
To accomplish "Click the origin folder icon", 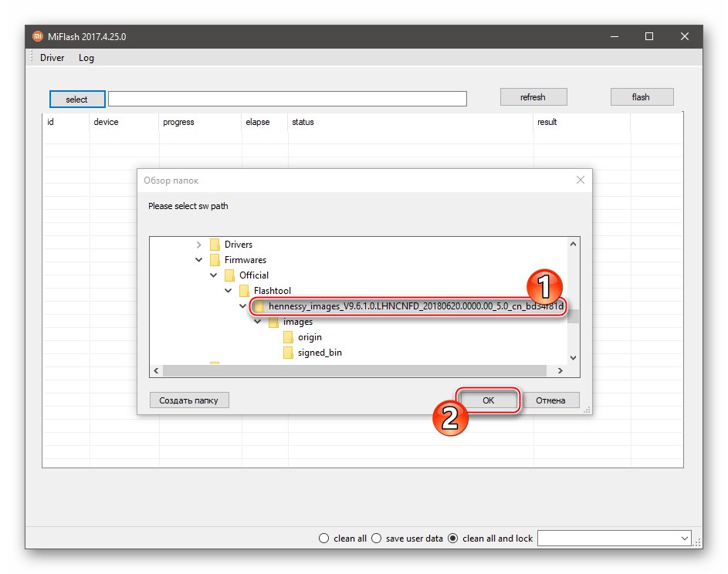I will tap(288, 337).
